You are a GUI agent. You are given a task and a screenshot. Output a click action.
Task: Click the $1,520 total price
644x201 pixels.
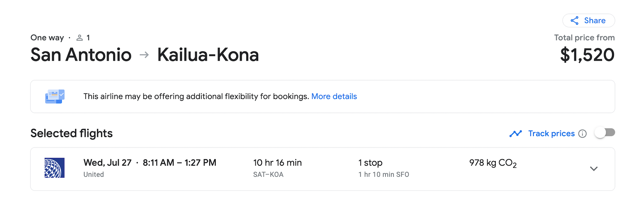point(587,55)
